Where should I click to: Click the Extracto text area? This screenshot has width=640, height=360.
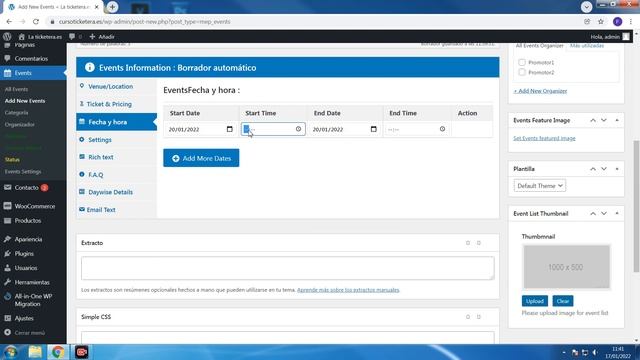[x=288, y=268]
